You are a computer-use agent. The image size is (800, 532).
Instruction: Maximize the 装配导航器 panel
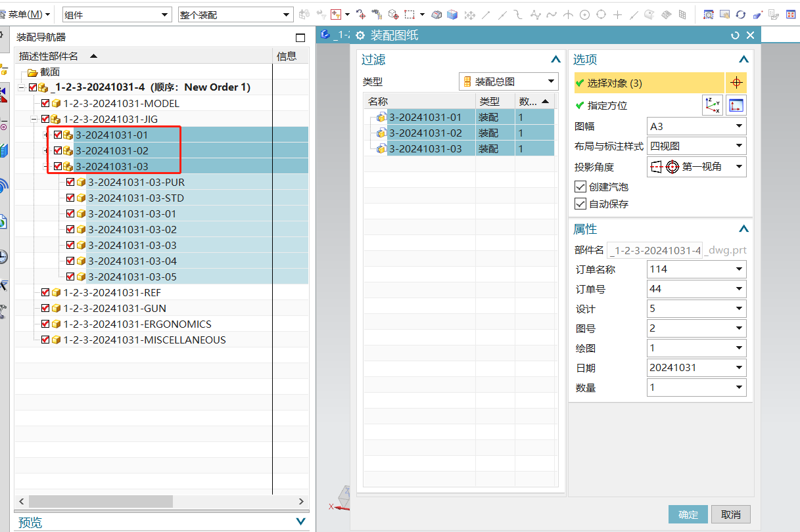(300, 37)
